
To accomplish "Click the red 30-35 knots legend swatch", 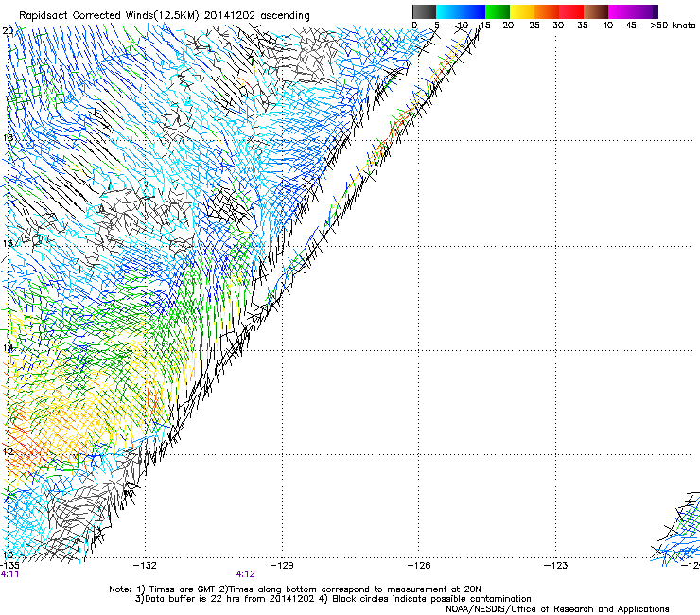I will [571, 11].
